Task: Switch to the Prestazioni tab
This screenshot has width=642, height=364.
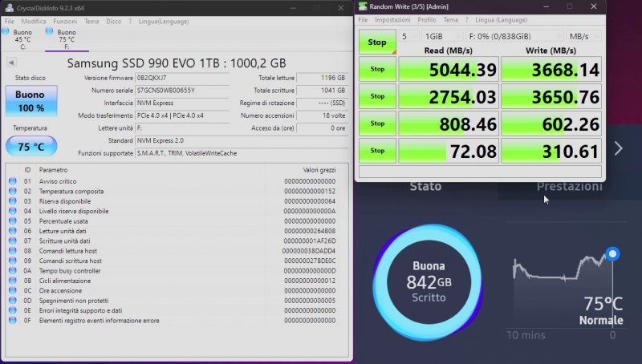Action: [570, 186]
